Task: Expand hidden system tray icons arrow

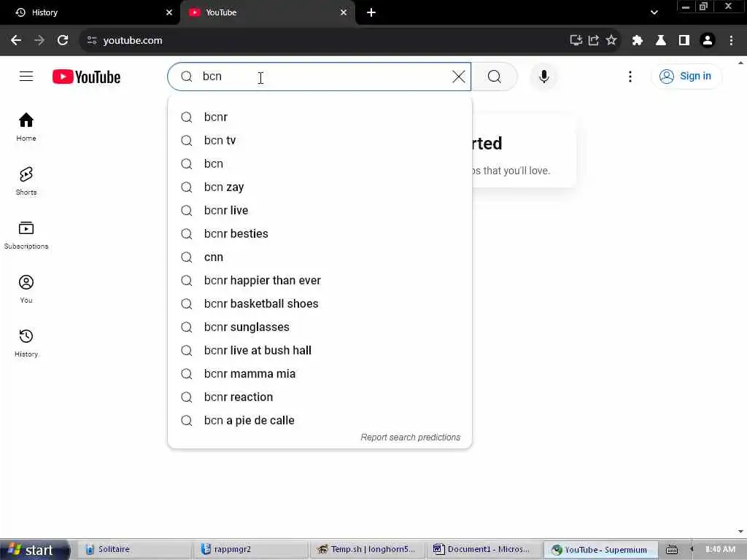Action: (692, 550)
